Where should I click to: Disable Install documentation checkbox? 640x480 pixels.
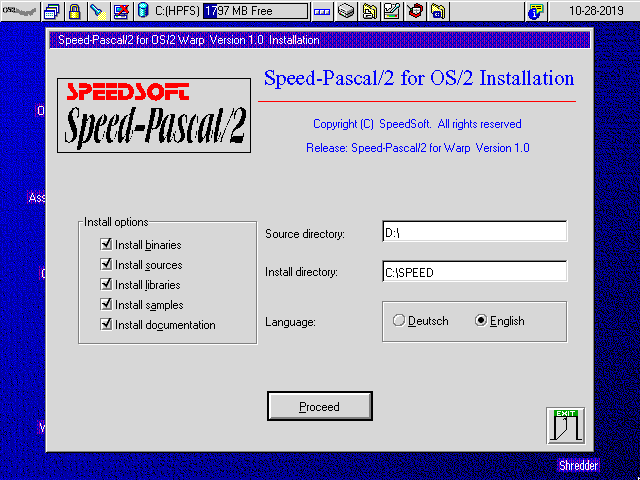[106, 324]
